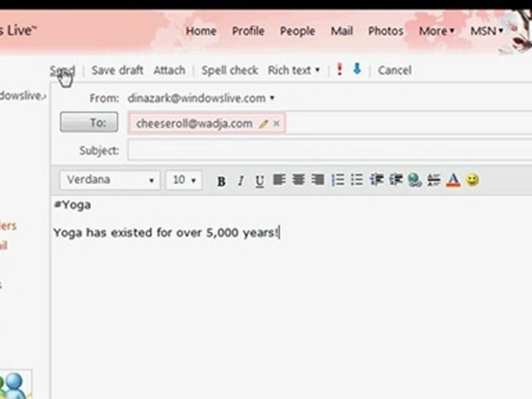
Task: Set low priority with blue down arrow
Action: 357,69
